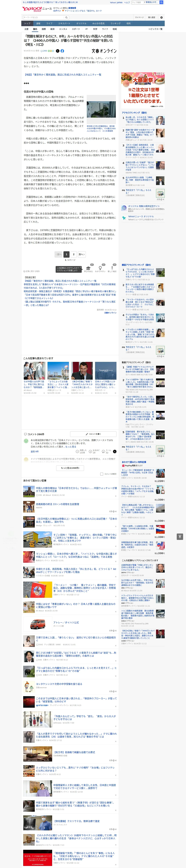
Task: Open the 文春オンライン publisher logo
Action: pyautogui.click(x=104, y=51)
